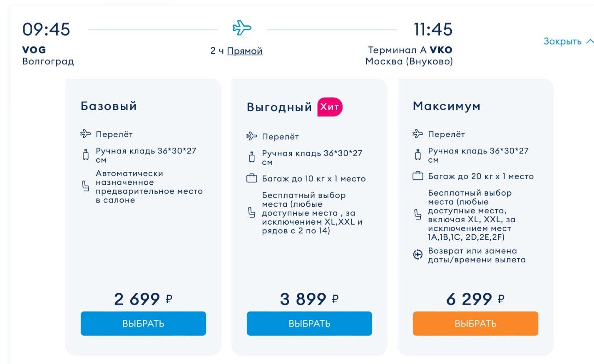The width and height of the screenshot is (594, 364).
Task: Select the Базовый fare for 2 699 ₽
Action: pyautogui.click(x=143, y=323)
